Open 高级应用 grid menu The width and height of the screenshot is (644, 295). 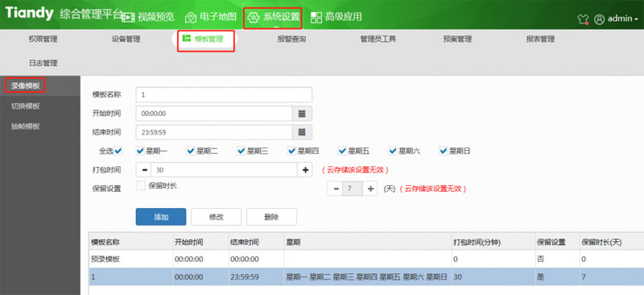336,17
